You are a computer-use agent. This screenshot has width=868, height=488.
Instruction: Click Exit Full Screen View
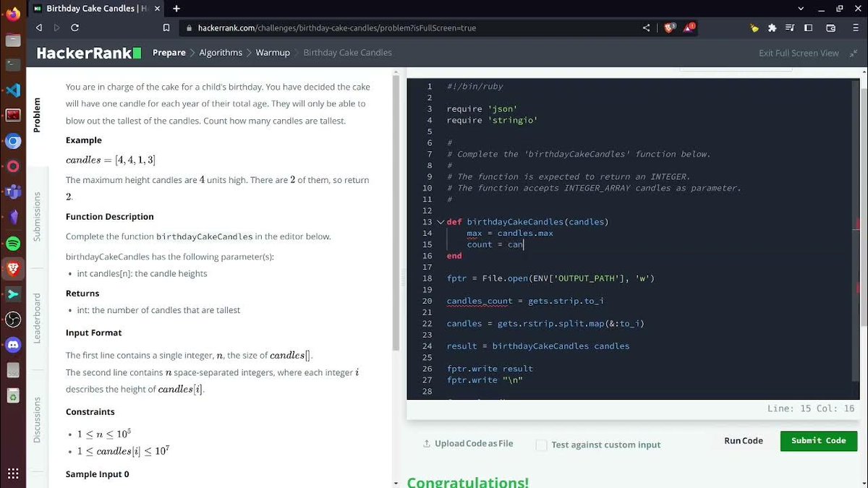tap(799, 53)
